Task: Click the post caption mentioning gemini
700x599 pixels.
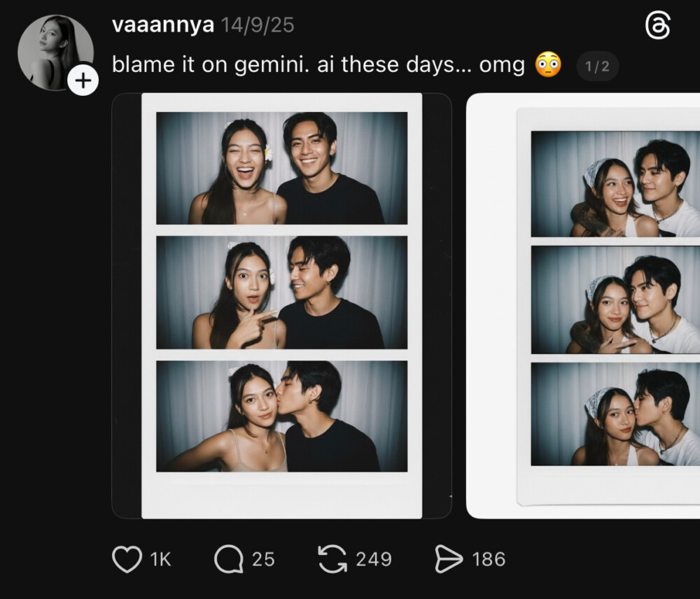Action: (x=318, y=65)
